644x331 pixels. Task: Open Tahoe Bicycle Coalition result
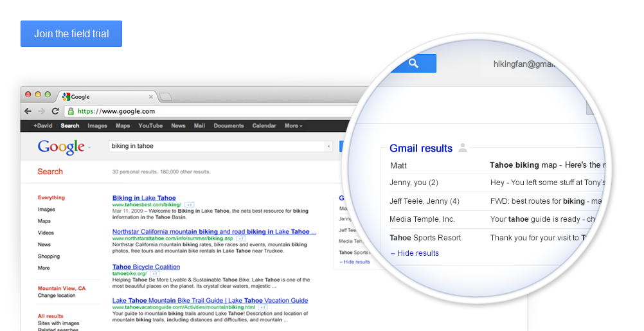[x=146, y=267]
